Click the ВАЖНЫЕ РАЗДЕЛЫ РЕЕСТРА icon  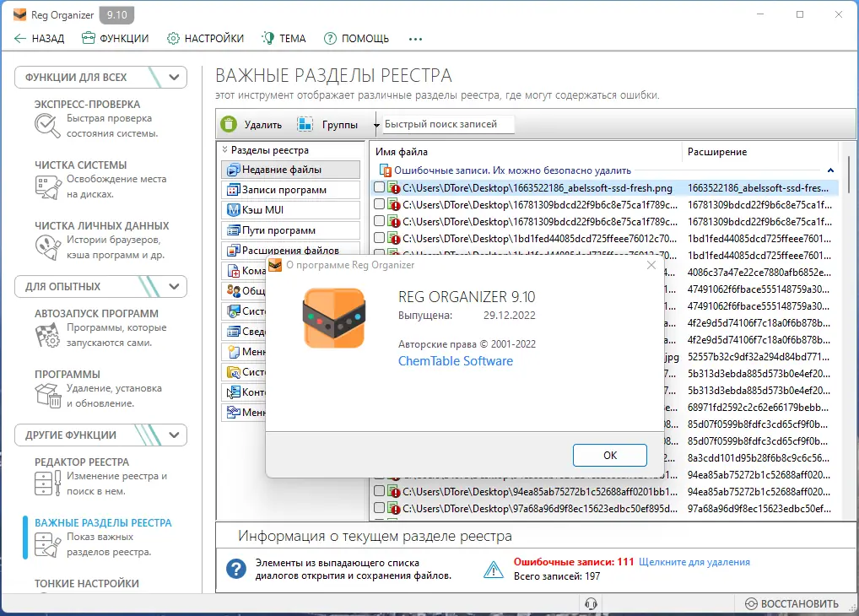point(47,544)
